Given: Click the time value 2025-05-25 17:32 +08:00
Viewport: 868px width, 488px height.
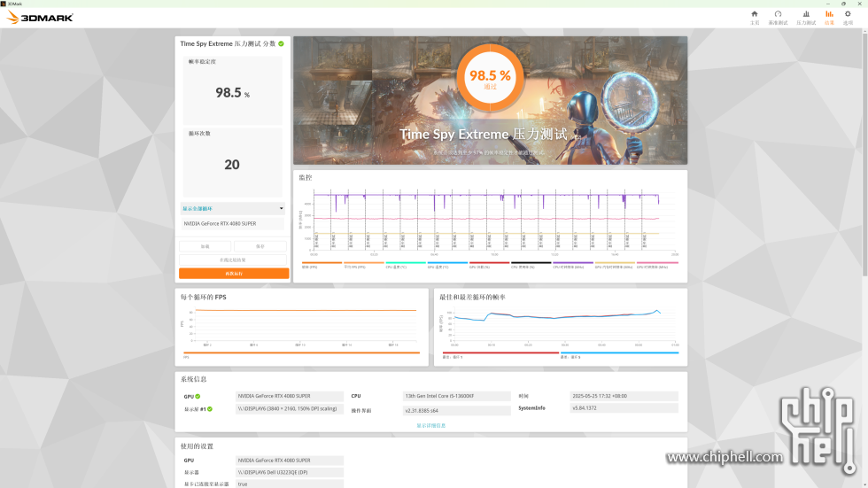Looking at the screenshot, I should [x=624, y=396].
